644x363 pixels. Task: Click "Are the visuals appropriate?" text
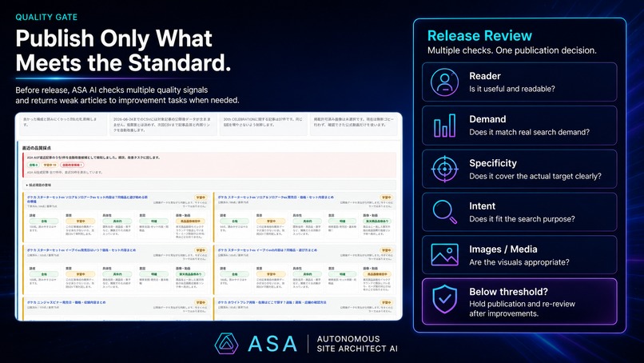click(519, 262)
